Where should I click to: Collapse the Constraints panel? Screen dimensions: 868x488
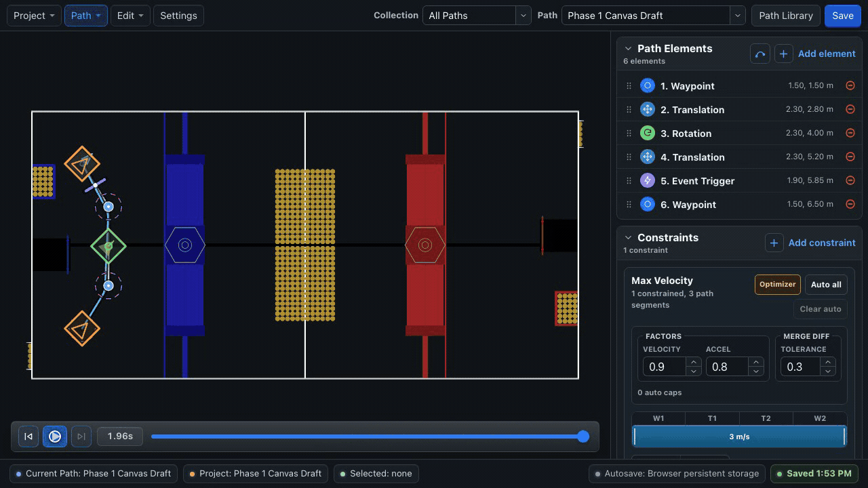pos(628,238)
